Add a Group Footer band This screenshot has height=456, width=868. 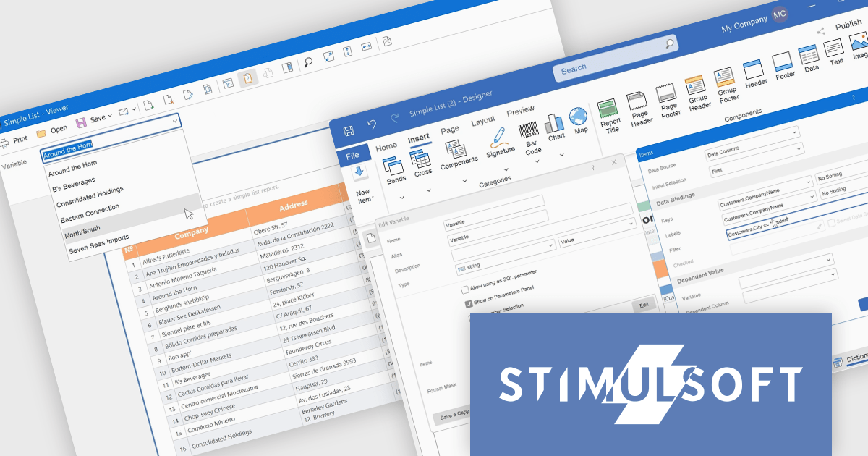coord(726,85)
